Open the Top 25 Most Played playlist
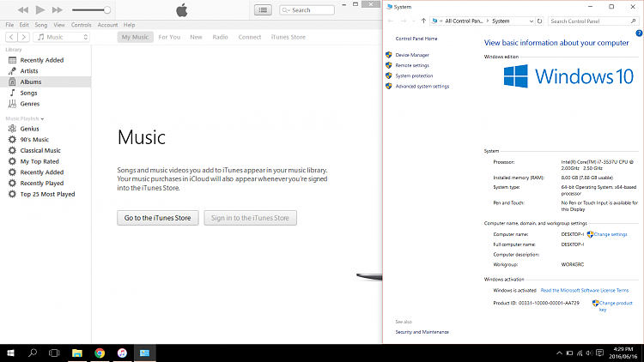 tap(46, 194)
